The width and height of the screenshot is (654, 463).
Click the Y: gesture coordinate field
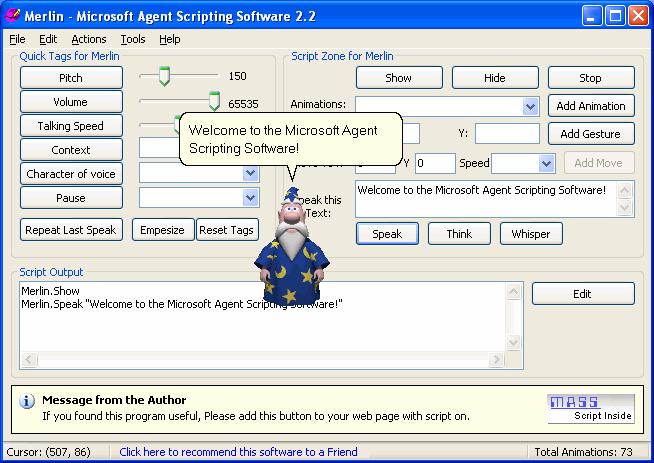pos(507,133)
